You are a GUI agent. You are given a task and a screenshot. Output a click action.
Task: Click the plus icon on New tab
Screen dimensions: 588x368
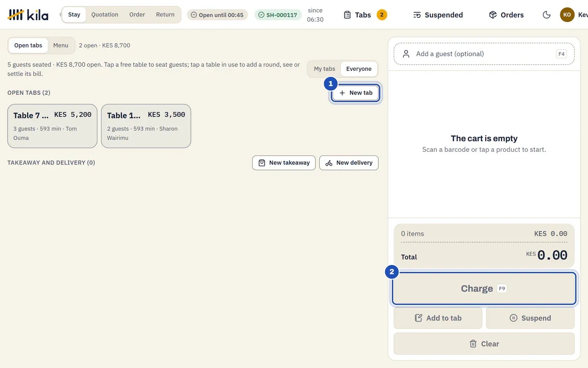click(x=342, y=93)
